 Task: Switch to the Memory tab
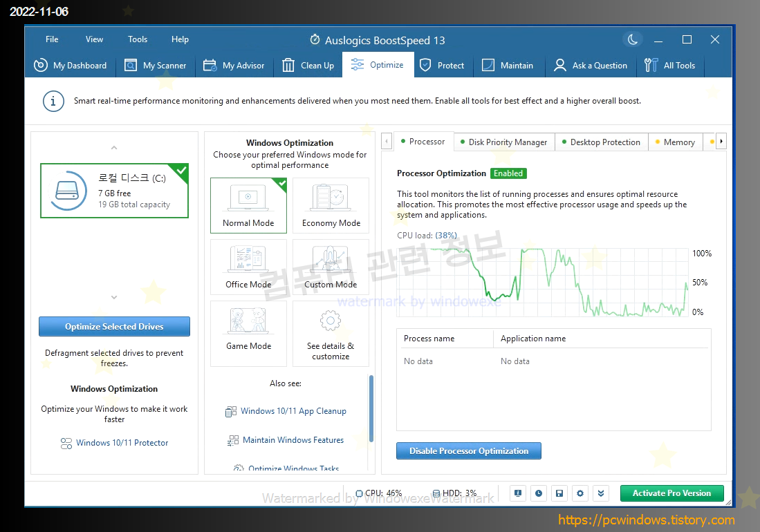click(675, 142)
